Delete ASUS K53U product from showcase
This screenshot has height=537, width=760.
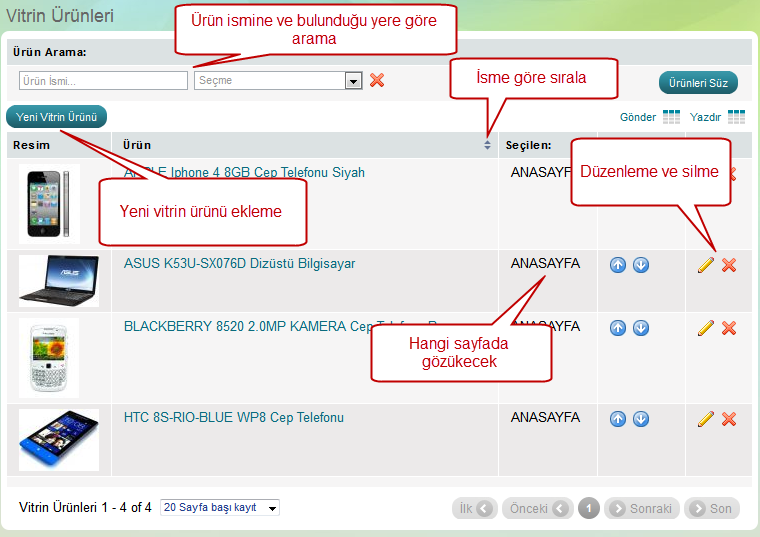coord(729,265)
